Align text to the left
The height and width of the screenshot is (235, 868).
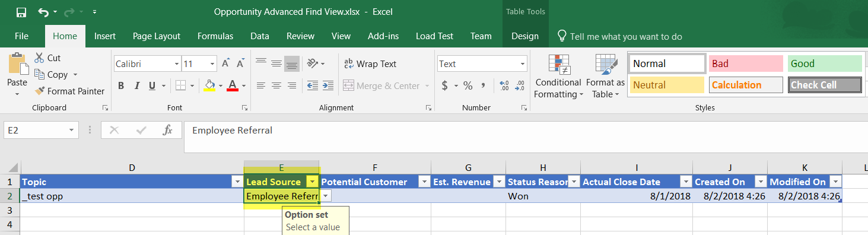[260, 86]
